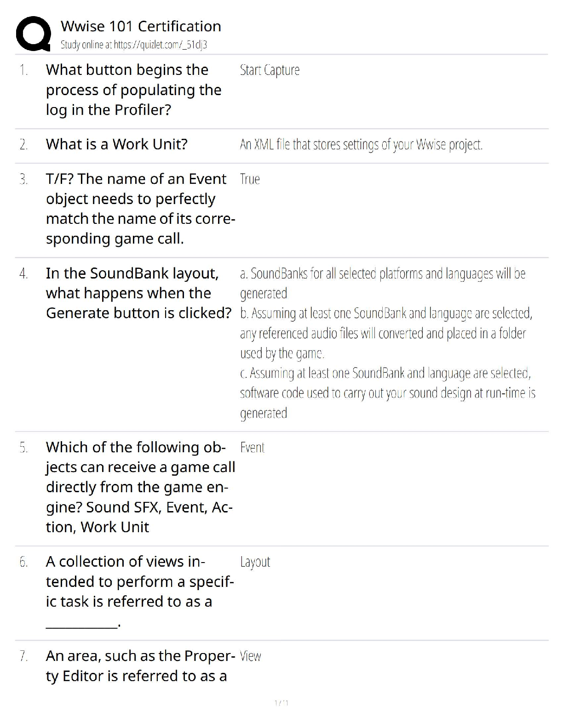Select answer option a about SoundBanks generated

coord(382,283)
